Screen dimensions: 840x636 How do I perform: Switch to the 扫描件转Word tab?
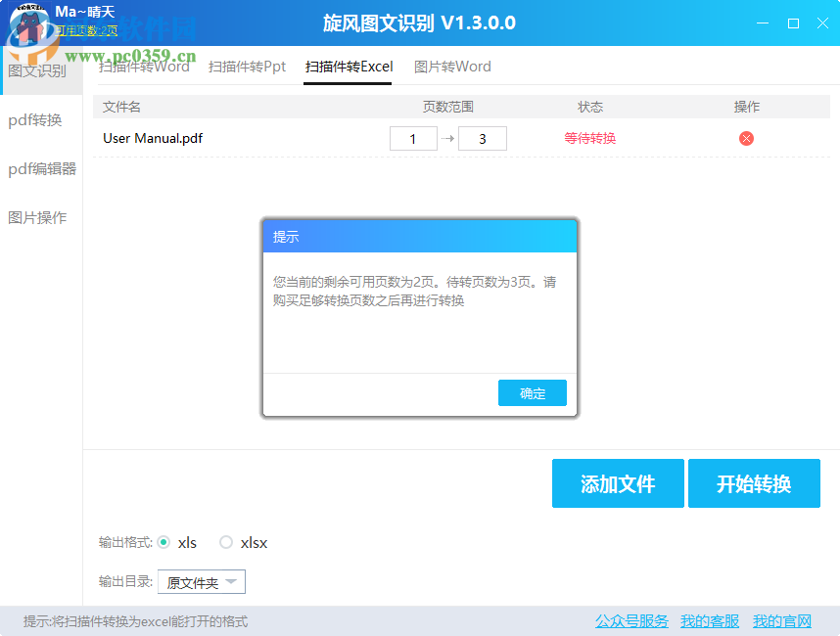(x=143, y=67)
